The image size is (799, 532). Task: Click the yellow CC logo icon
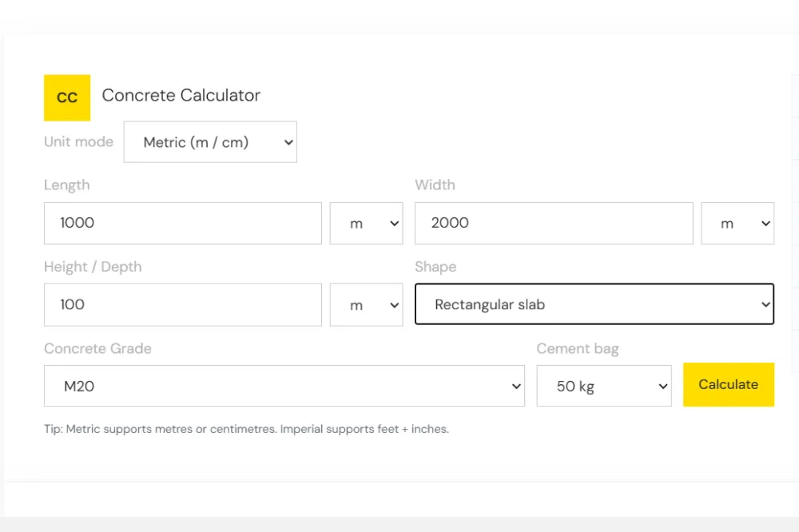pyautogui.click(x=67, y=97)
